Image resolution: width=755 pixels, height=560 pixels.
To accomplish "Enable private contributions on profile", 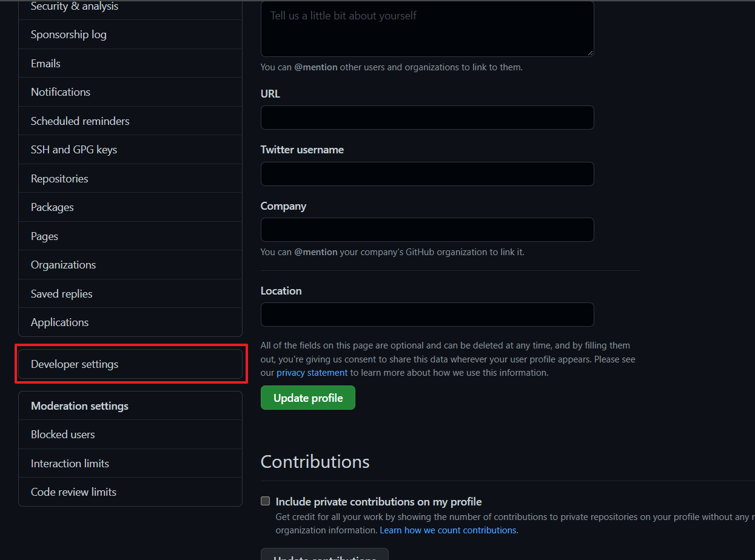I will (265, 501).
